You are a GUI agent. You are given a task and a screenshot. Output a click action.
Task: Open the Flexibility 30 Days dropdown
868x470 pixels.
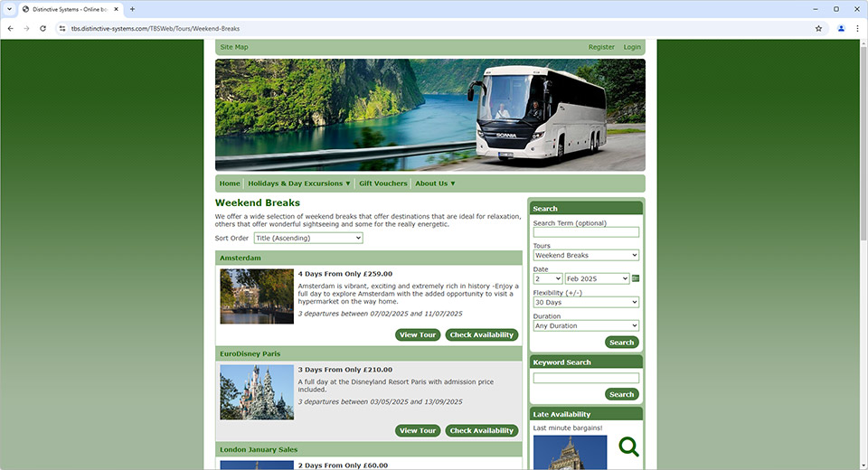pos(586,302)
